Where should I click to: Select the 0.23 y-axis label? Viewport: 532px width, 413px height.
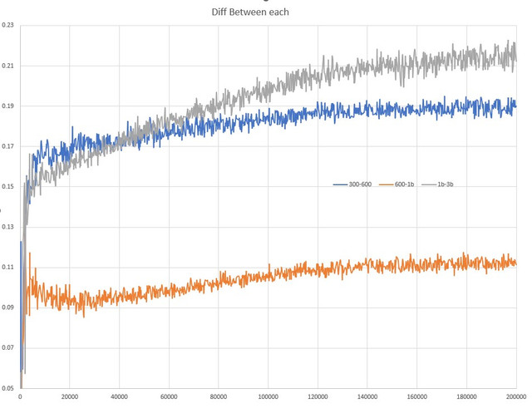(x=7, y=25)
